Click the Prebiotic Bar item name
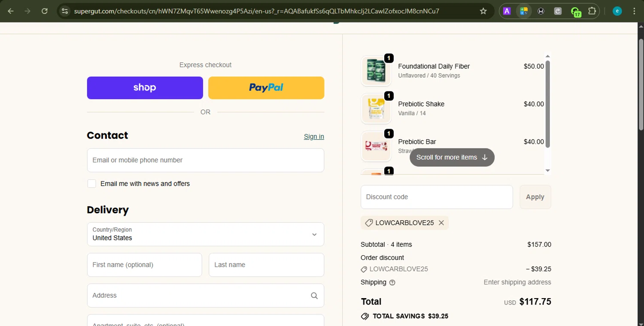This screenshot has width=644, height=326. (417, 142)
